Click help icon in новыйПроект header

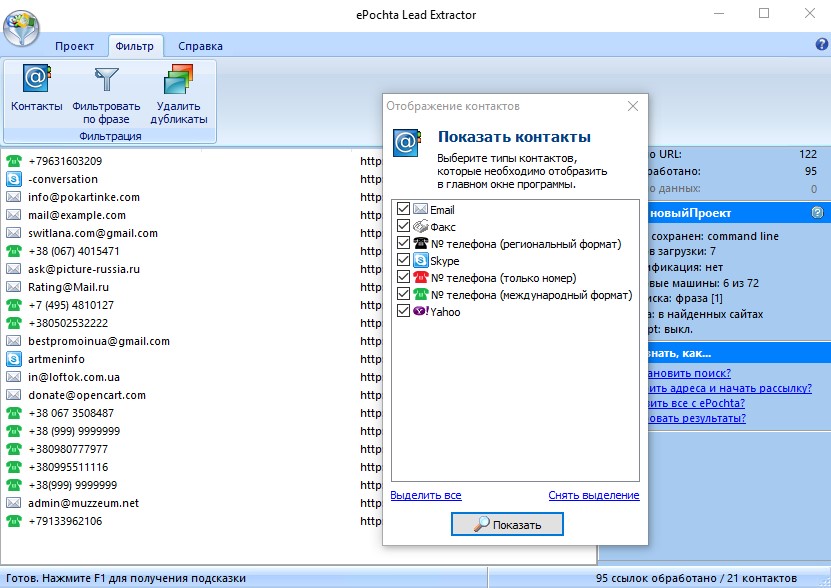[x=817, y=213]
